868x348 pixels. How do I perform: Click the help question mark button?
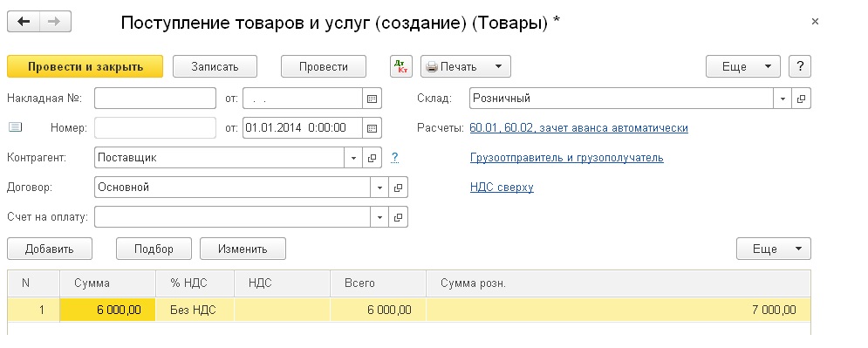tap(799, 66)
